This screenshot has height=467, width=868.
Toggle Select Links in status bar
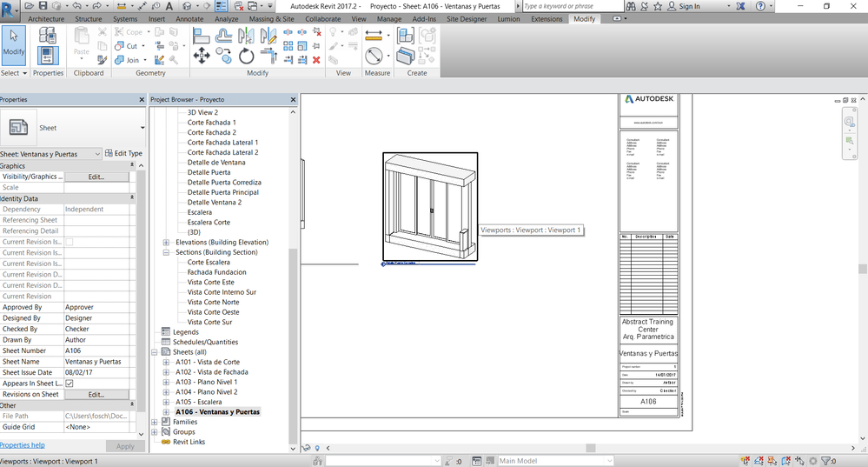click(745, 460)
